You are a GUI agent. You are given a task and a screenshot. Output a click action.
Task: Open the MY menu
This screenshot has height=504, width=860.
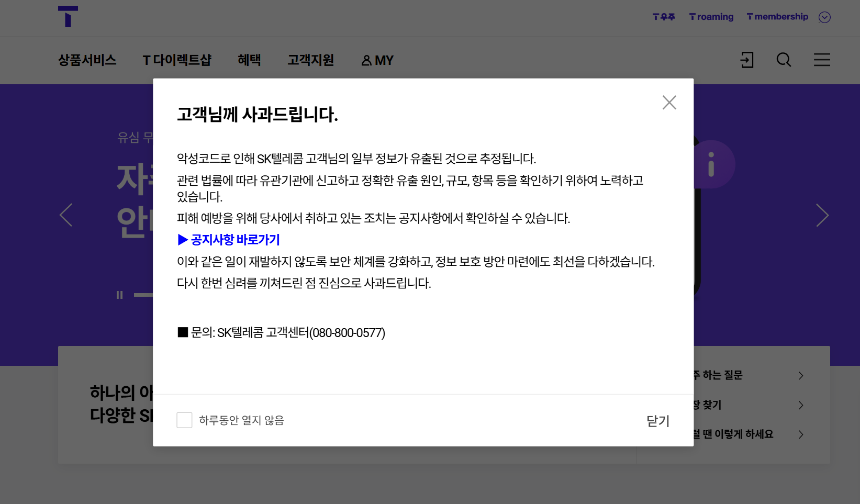[x=377, y=61]
